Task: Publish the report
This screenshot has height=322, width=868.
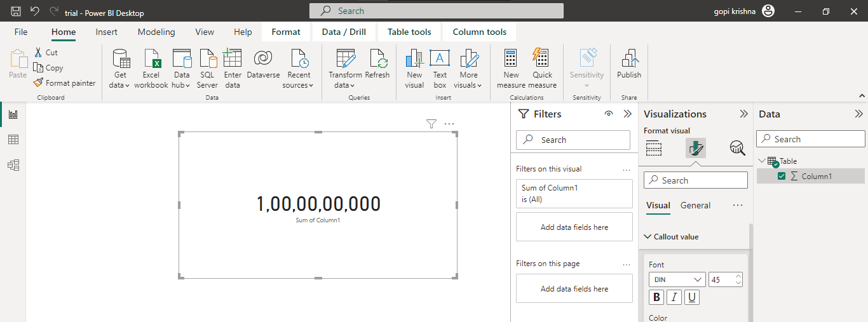Action: pyautogui.click(x=629, y=64)
